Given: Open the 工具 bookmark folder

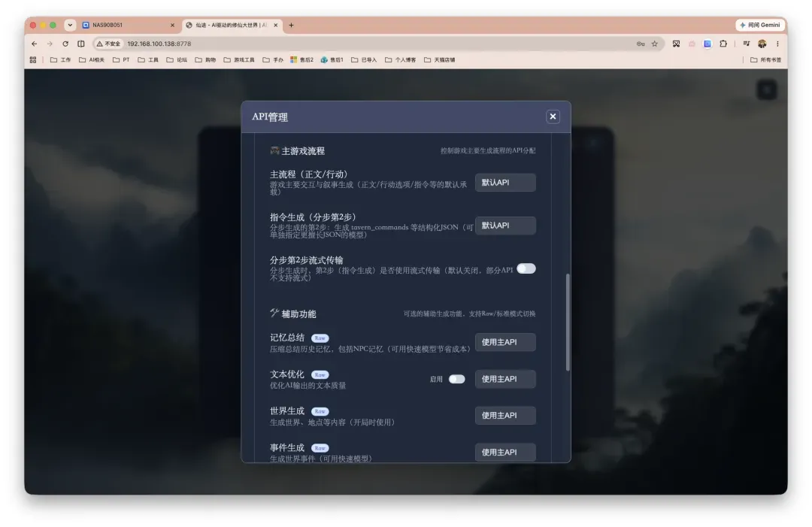Looking at the screenshot, I should [x=148, y=60].
